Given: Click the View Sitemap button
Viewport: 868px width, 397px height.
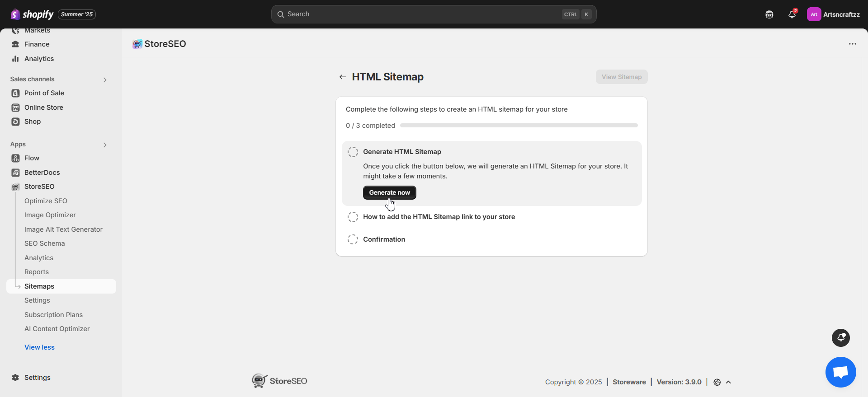Looking at the screenshot, I should coord(622,77).
